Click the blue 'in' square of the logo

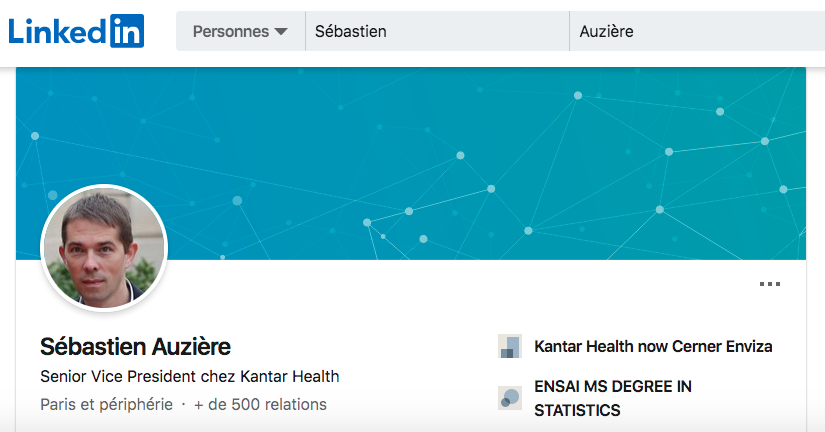coord(127,31)
